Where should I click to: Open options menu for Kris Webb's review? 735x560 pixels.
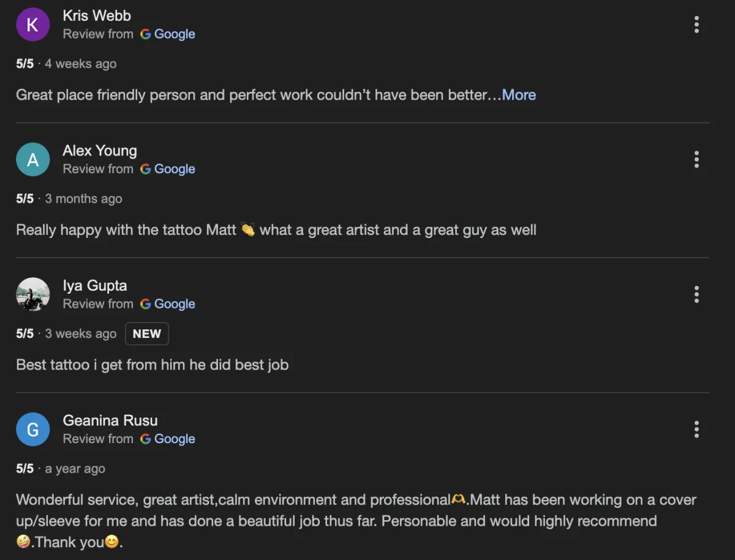pyautogui.click(x=696, y=24)
